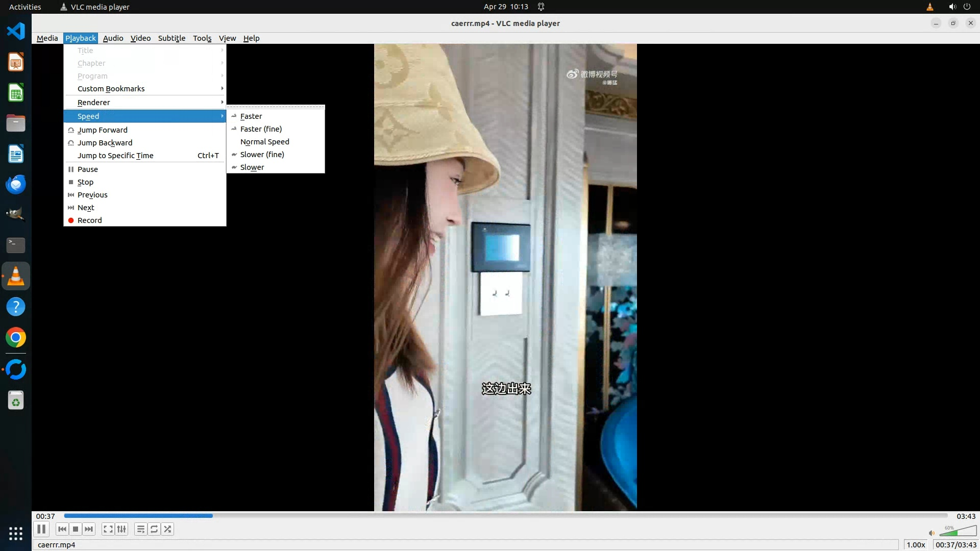Click on the seek progress bar
The width and height of the screenshot is (980, 551).
pyautogui.click(x=505, y=516)
